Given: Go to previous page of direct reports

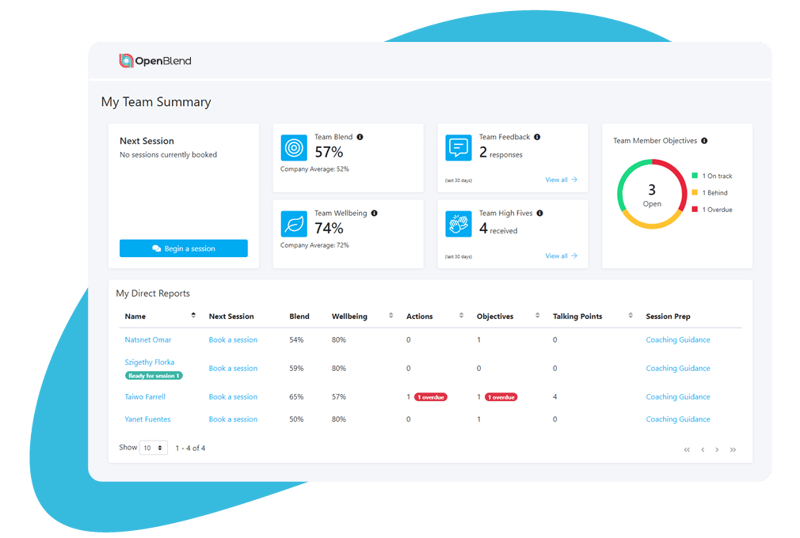Looking at the screenshot, I should [703, 450].
